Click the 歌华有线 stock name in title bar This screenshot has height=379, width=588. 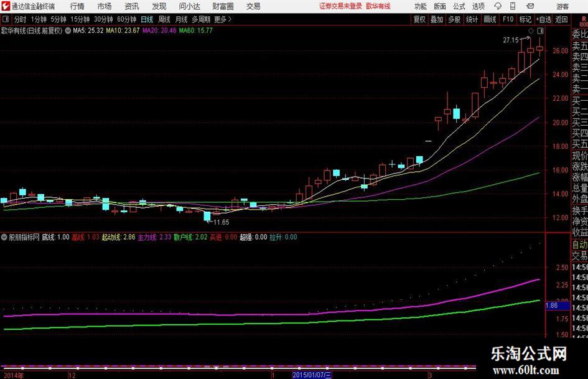click(378, 6)
